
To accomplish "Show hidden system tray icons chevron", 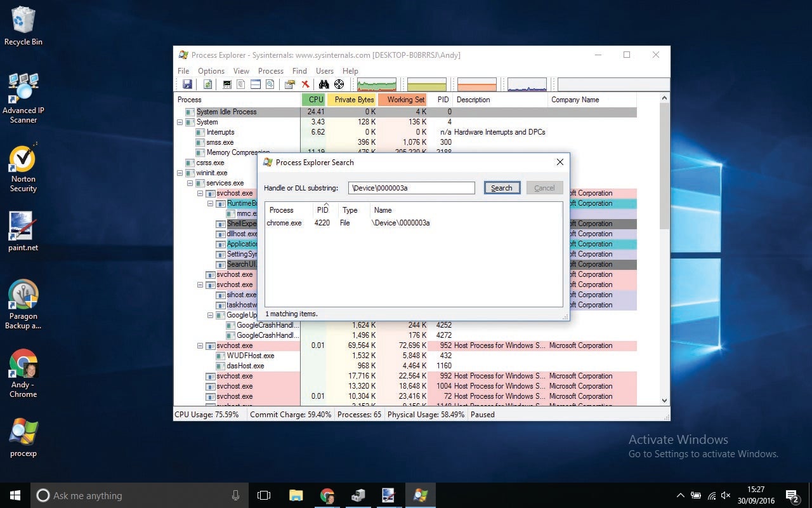I will [x=681, y=495].
